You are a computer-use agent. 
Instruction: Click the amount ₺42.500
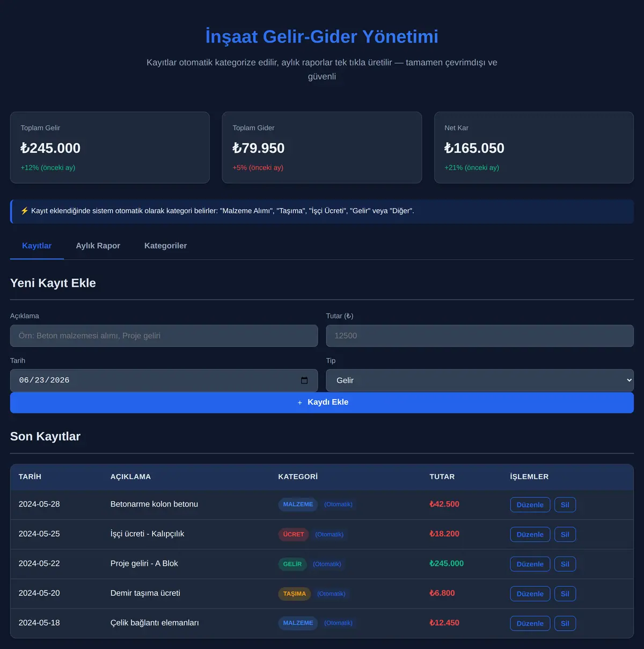(x=444, y=504)
